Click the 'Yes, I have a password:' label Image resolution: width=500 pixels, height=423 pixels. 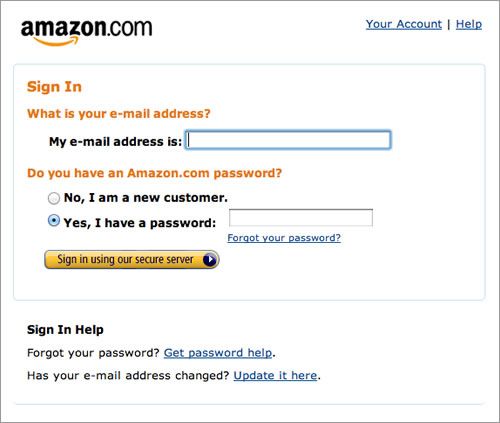(x=140, y=223)
